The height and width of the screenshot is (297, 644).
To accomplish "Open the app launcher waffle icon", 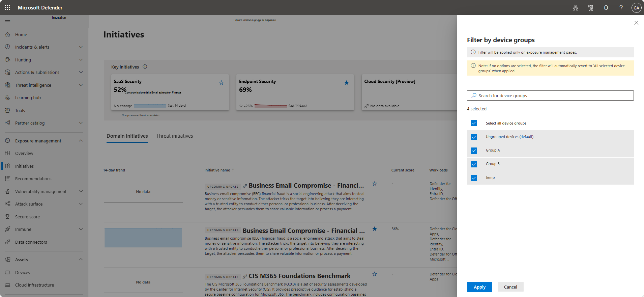I will pos(7,7).
